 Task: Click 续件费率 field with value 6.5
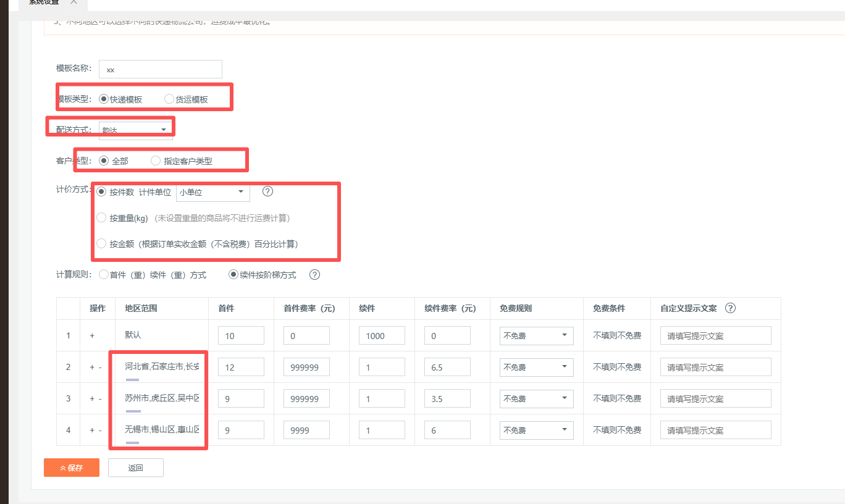coord(447,367)
